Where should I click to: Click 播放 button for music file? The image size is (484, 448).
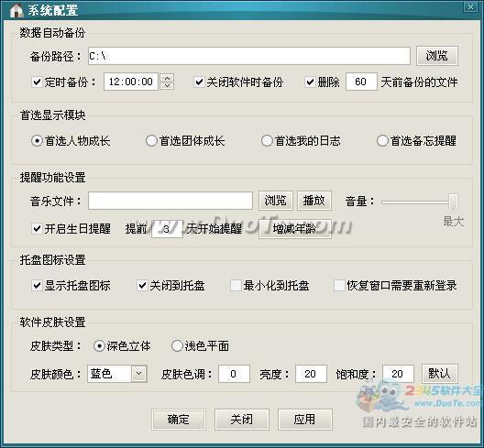click(314, 201)
